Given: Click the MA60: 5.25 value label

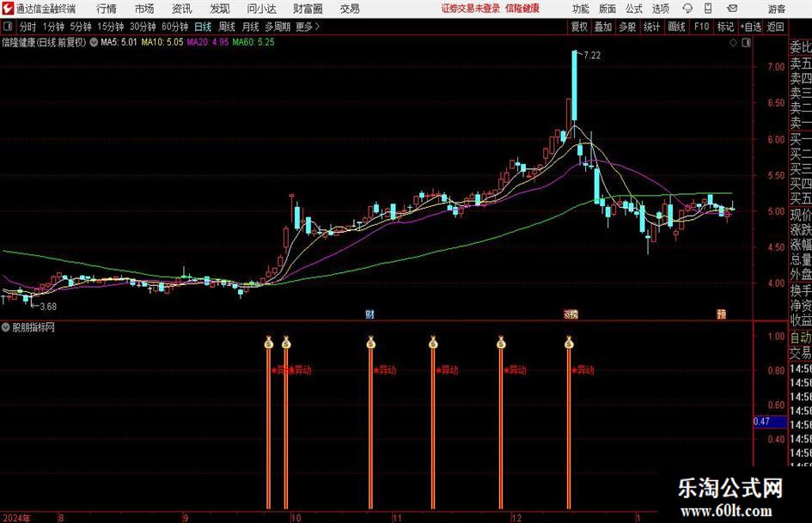Looking at the screenshot, I should [x=253, y=42].
